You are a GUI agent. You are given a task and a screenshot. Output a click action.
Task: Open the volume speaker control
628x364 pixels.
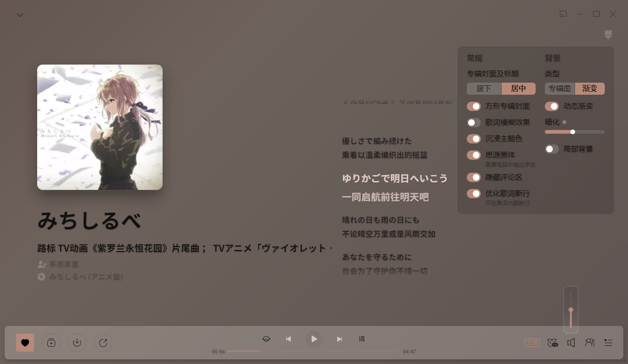(571, 343)
